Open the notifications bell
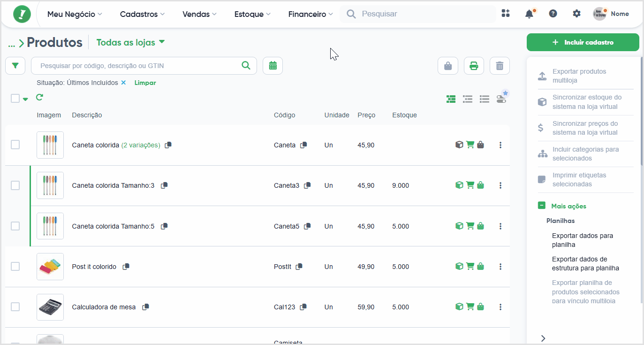Image resolution: width=644 pixels, height=345 pixels. [529, 14]
